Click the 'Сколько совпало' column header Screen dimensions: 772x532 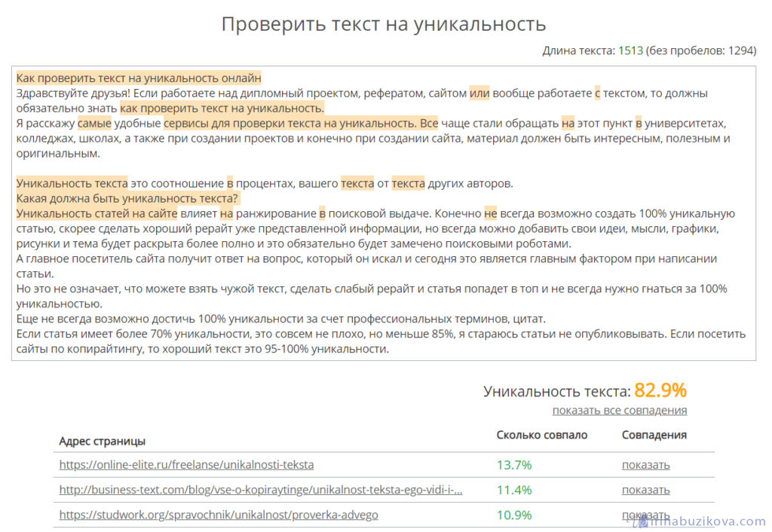[541, 435]
